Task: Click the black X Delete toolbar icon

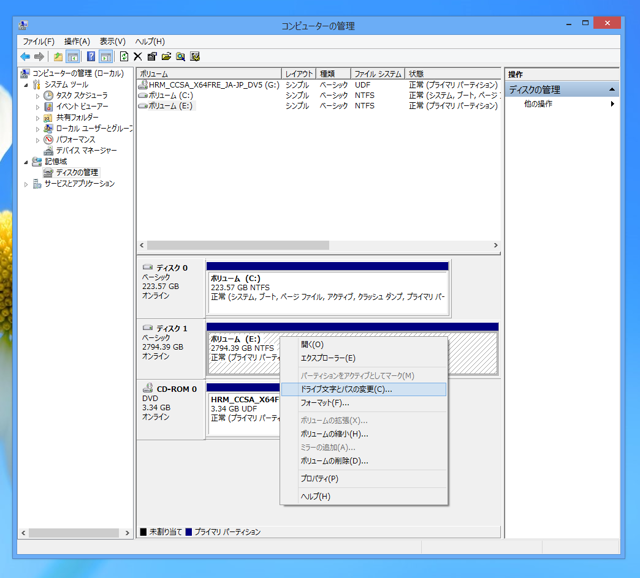Action: [138, 57]
